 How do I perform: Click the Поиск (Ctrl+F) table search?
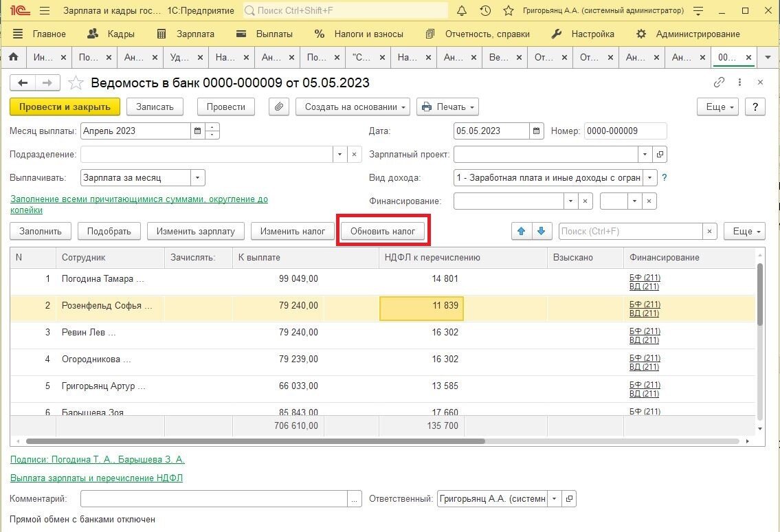pyautogui.click(x=630, y=231)
